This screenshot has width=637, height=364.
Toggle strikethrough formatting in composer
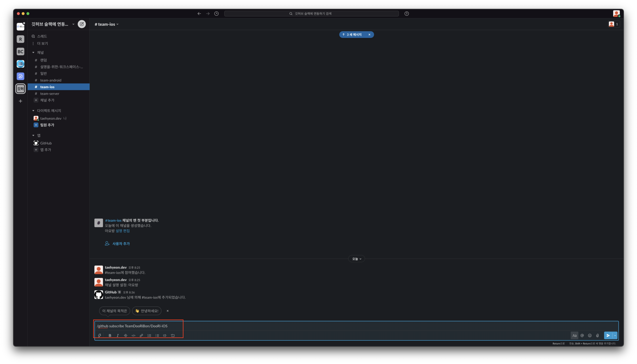click(x=126, y=336)
